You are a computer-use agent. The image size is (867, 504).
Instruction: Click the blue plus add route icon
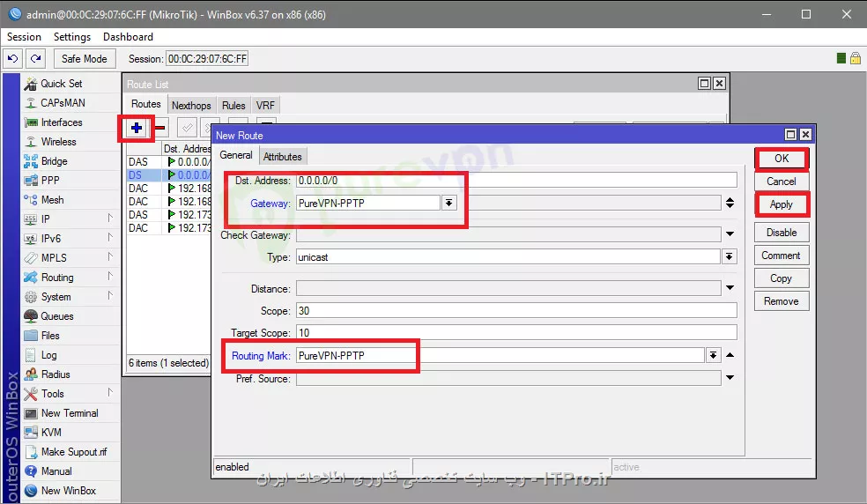tap(136, 128)
